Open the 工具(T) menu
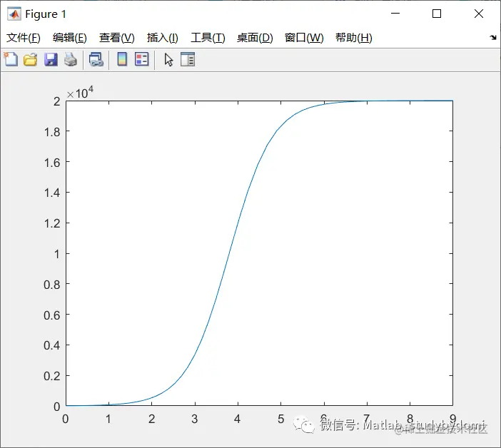This screenshot has width=501, height=448. click(x=208, y=38)
